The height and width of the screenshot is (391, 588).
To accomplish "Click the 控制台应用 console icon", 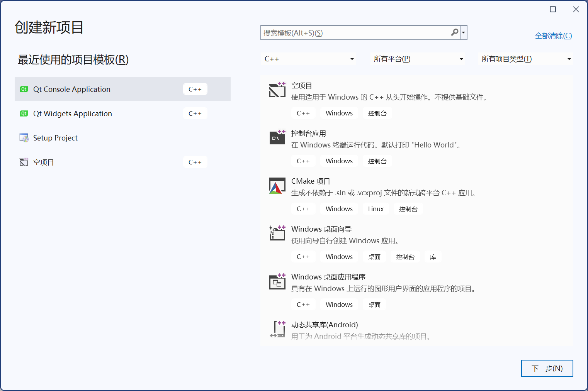I will [277, 137].
